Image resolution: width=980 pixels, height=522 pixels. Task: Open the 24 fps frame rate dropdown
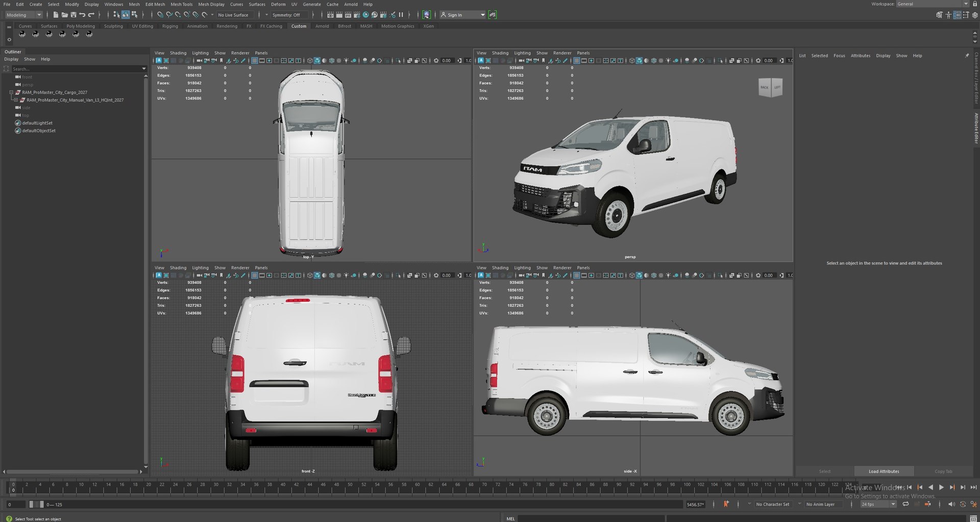click(x=878, y=504)
